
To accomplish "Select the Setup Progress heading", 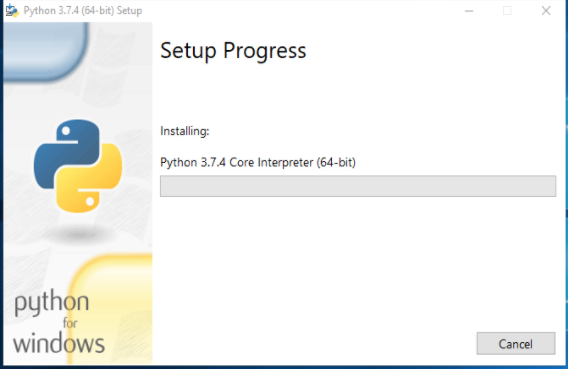I will pyautogui.click(x=233, y=51).
